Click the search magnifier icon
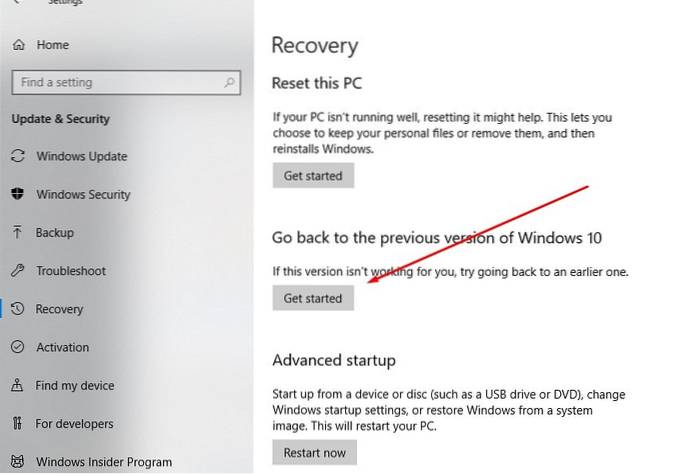Screen dimensions: 698x474 (230, 82)
